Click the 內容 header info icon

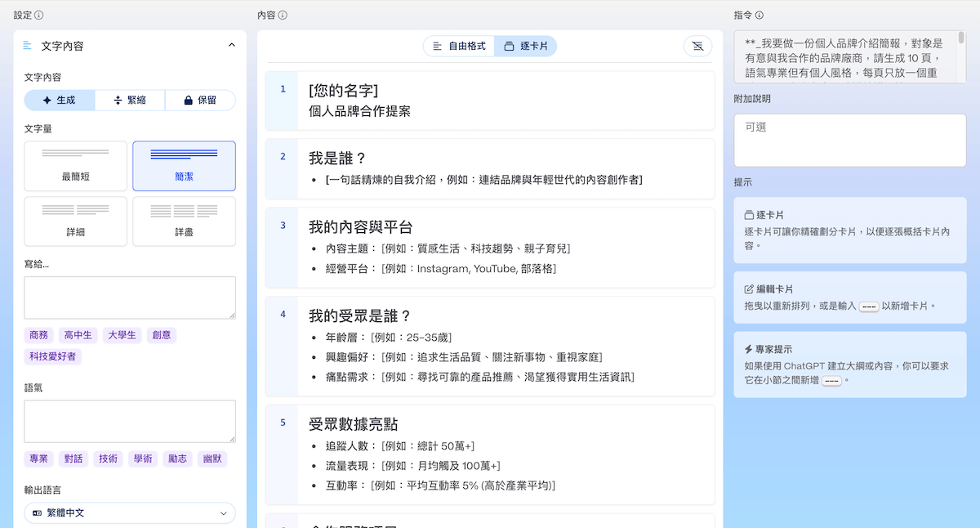[284, 14]
